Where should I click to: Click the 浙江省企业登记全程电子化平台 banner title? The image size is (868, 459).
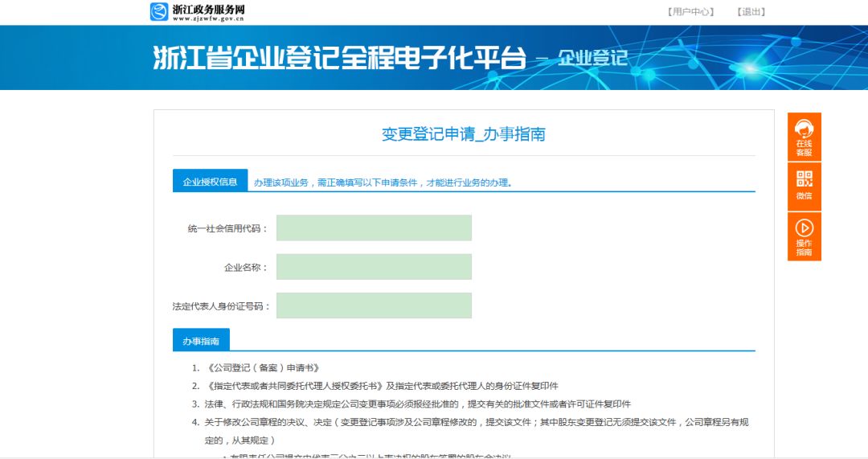pyautogui.click(x=339, y=58)
